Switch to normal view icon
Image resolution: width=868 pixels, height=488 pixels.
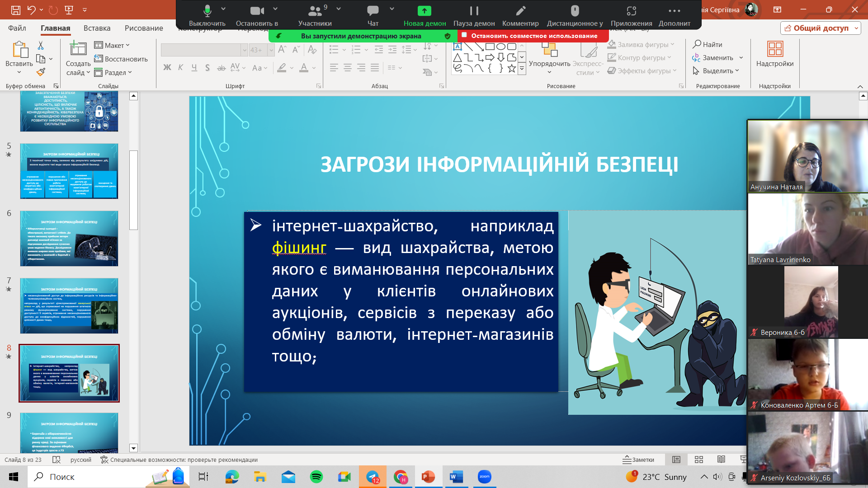tap(676, 460)
